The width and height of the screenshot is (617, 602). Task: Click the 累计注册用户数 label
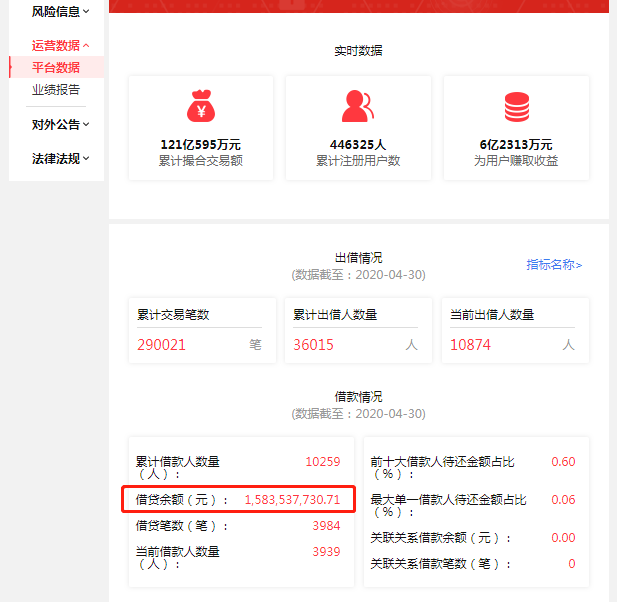(x=358, y=161)
